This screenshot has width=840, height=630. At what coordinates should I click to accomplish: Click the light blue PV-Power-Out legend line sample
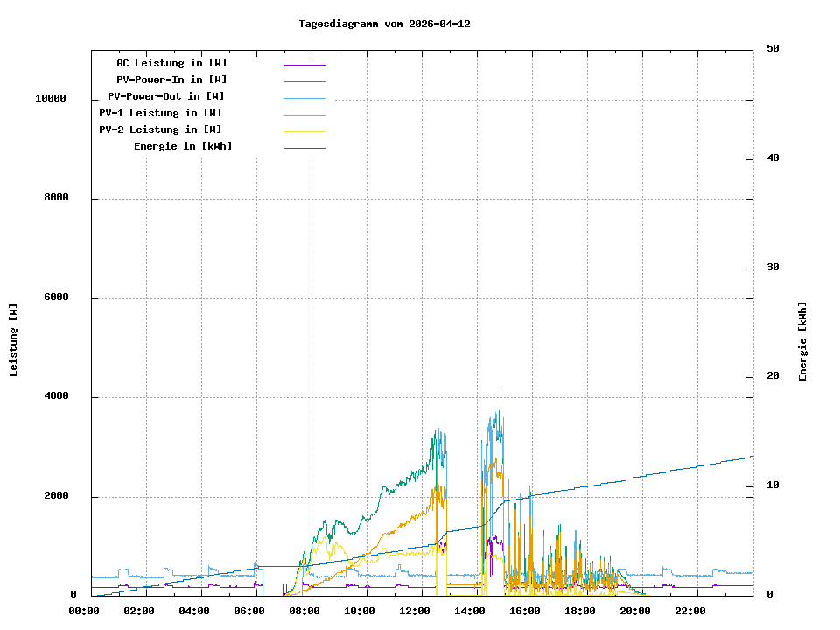click(x=304, y=98)
